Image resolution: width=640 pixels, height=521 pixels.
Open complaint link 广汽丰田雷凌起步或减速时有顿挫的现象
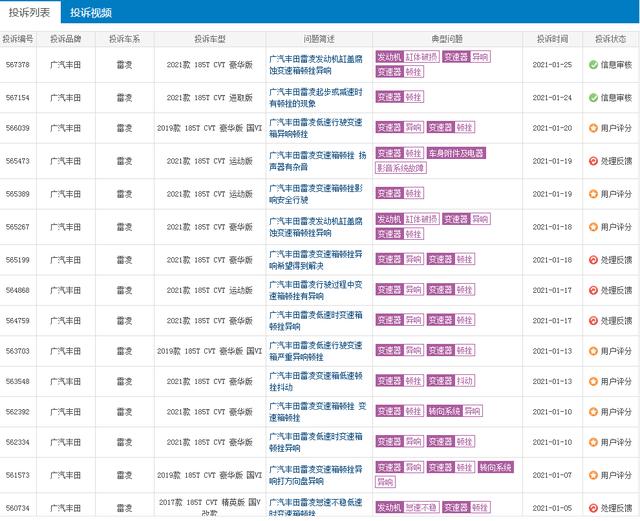(x=316, y=98)
